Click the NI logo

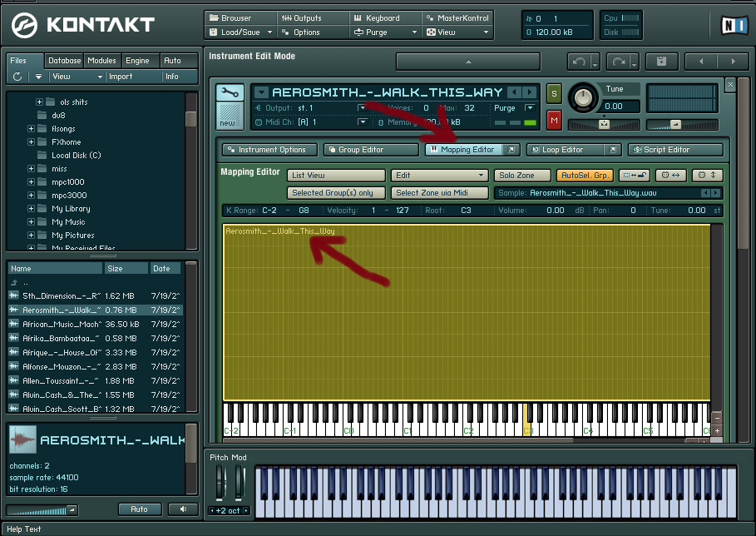(x=734, y=25)
